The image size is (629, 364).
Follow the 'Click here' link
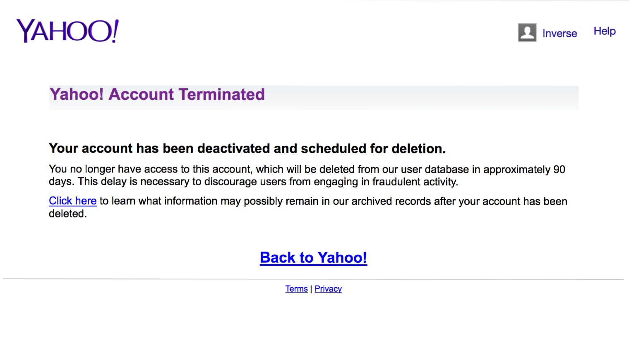click(72, 201)
